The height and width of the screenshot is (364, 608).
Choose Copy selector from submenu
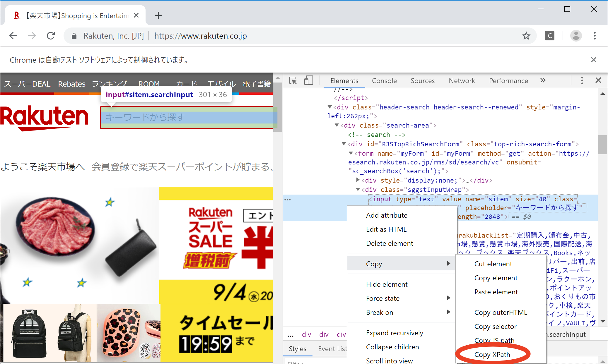click(x=495, y=326)
